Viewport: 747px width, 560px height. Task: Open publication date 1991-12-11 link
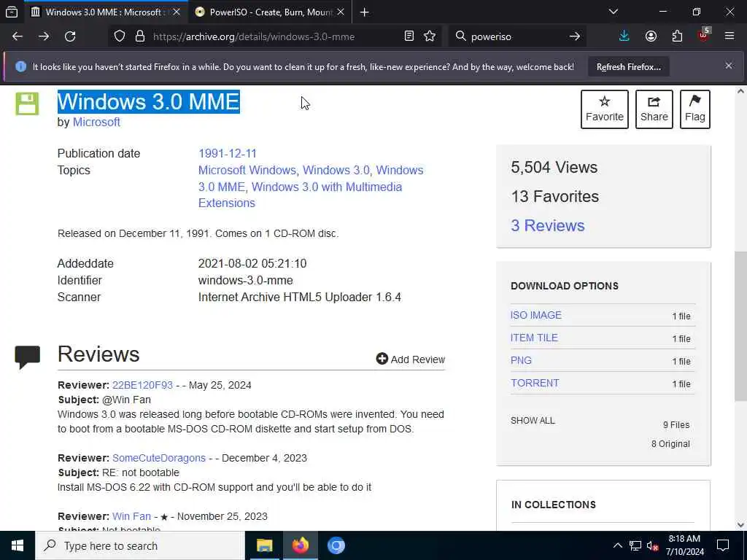point(228,153)
